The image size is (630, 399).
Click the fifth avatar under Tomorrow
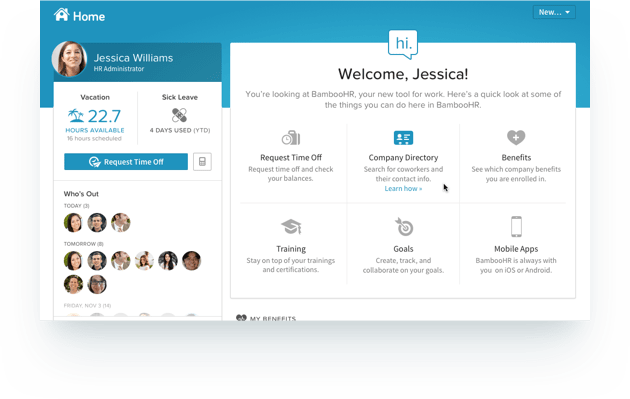coord(168,260)
